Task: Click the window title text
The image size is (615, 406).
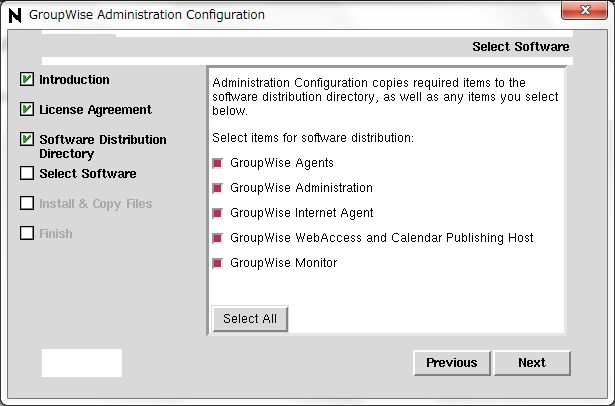Action: click(147, 15)
